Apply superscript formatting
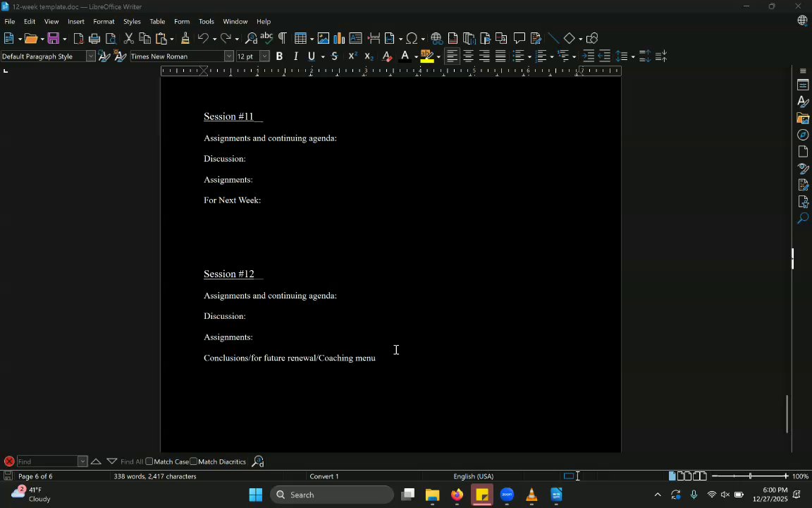 pos(352,56)
